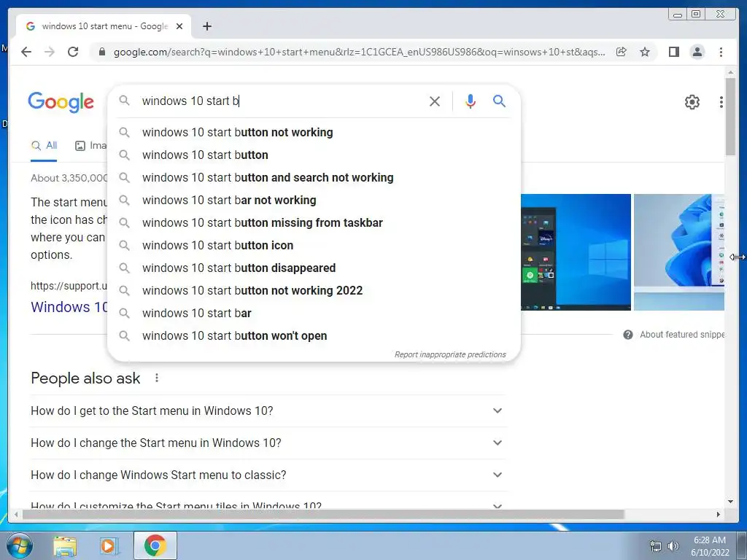The image size is (747, 560).
Task: Select 'windows 10 start button not working 2022'
Action: 314,290
